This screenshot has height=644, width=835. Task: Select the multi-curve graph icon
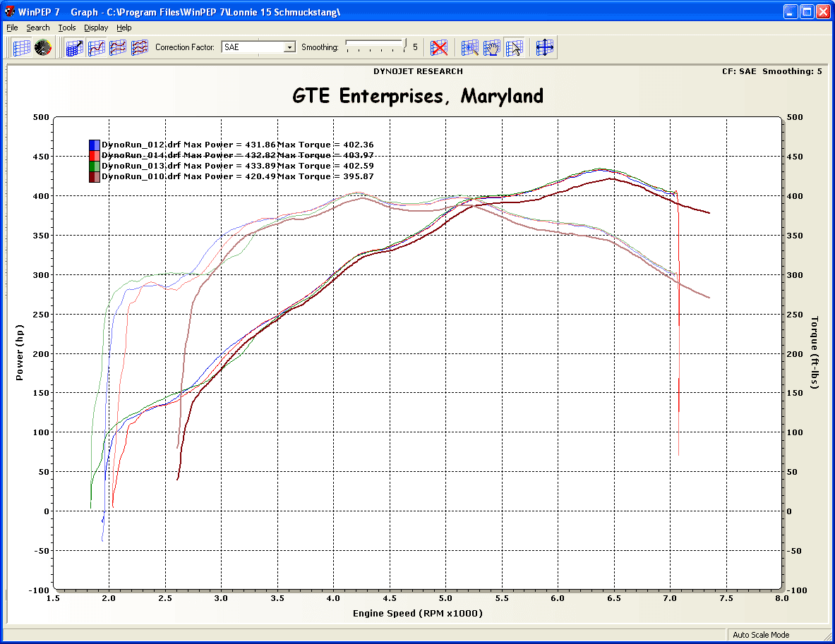(x=140, y=47)
